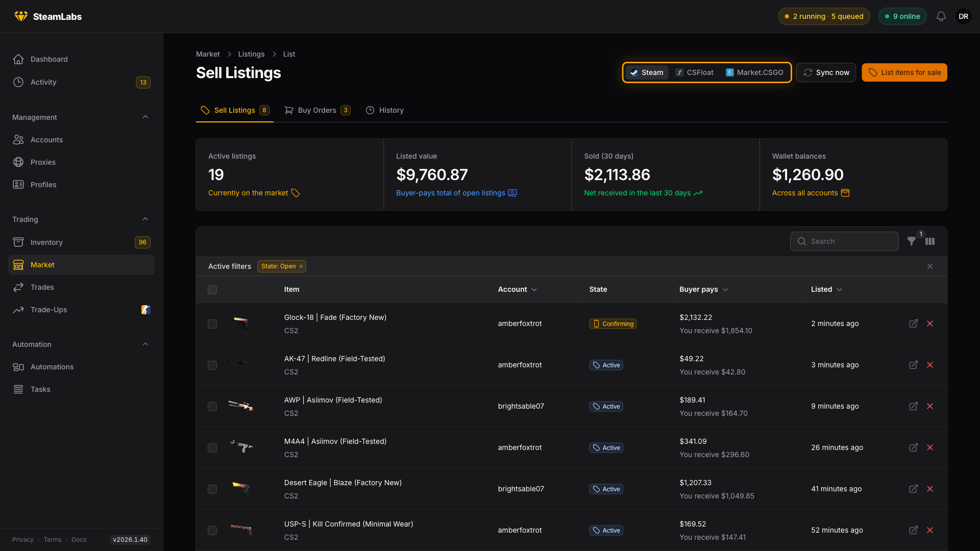Image resolution: width=980 pixels, height=551 pixels.
Task: Collapse the Management section
Action: pyautogui.click(x=145, y=117)
